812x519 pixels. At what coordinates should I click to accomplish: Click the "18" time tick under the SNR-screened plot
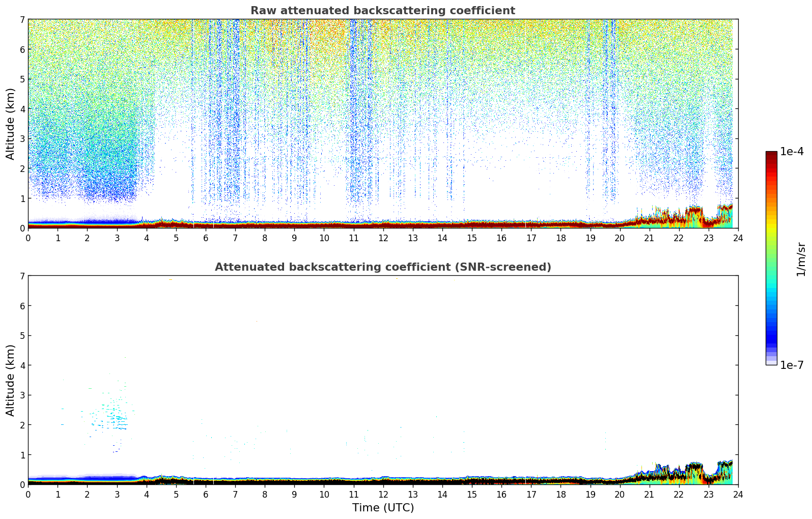tap(561, 494)
